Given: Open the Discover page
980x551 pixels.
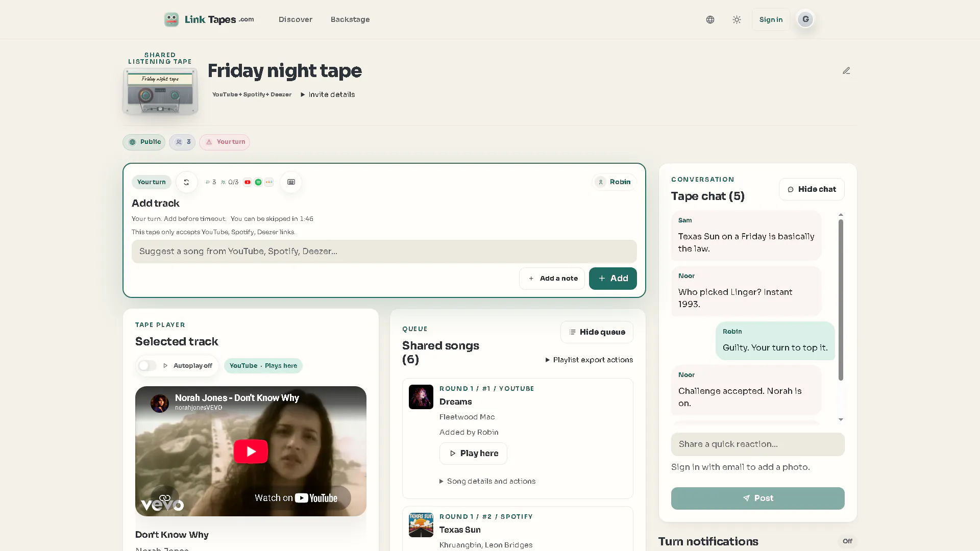Looking at the screenshot, I should coord(296,19).
